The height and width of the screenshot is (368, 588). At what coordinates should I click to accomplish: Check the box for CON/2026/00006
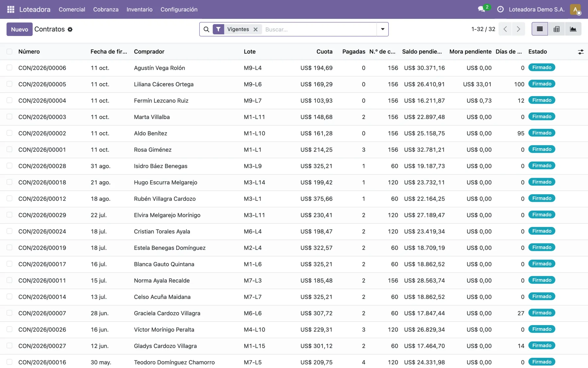[9, 67]
